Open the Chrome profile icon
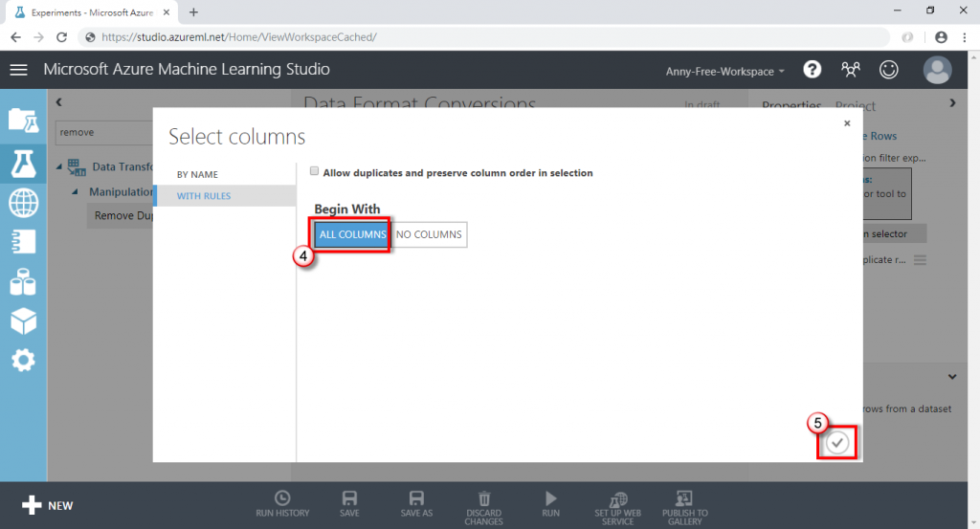The image size is (980, 529). [941, 37]
